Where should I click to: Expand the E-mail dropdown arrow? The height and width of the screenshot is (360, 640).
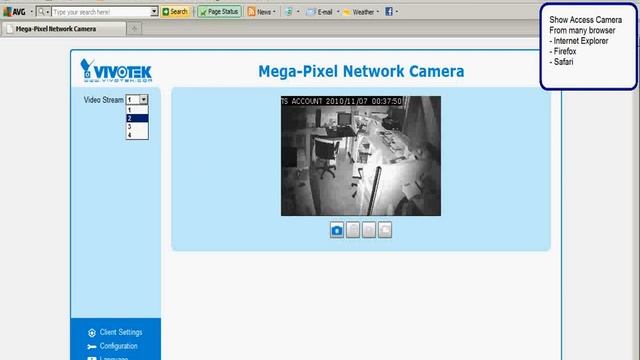pos(338,12)
